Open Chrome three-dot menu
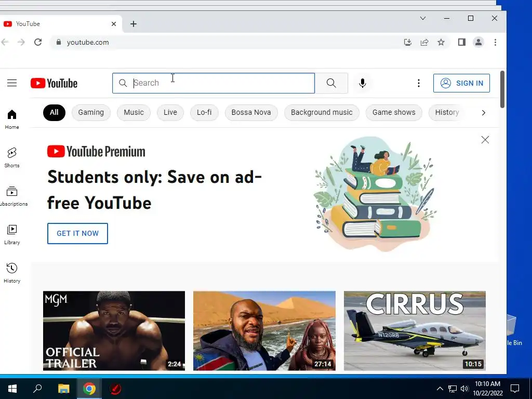 495,42
